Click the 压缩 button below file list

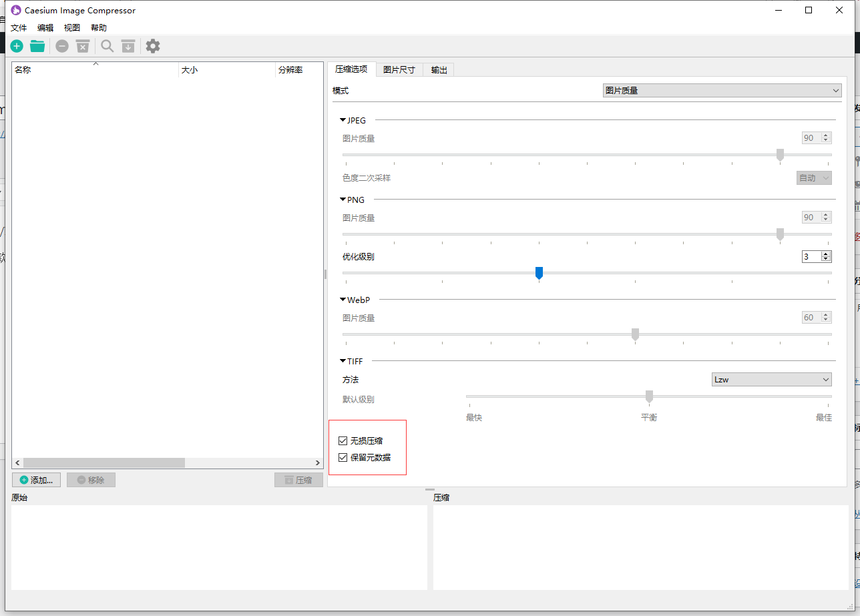pyautogui.click(x=298, y=480)
